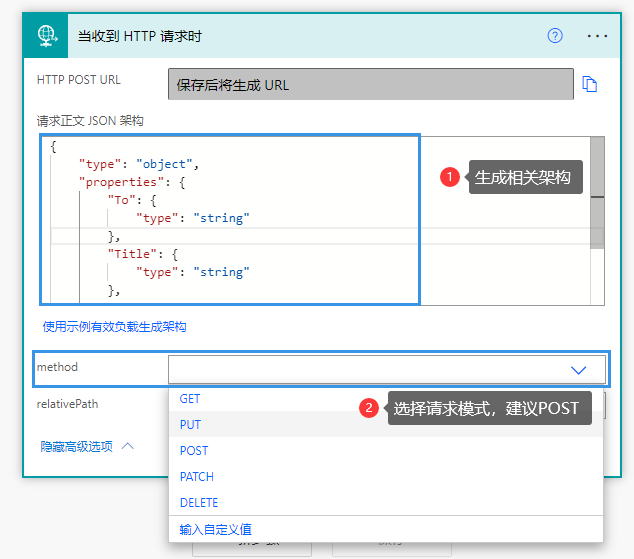The width and height of the screenshot is (634, 559).
Task: Click the HTTP request trigger globe icon
Action: 46,36
